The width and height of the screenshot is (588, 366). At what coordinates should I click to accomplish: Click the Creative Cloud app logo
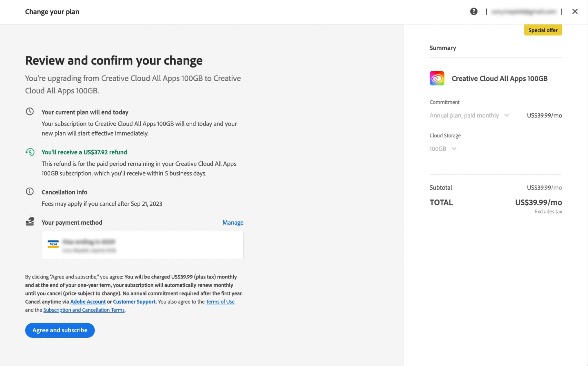[x=437, y=78]
